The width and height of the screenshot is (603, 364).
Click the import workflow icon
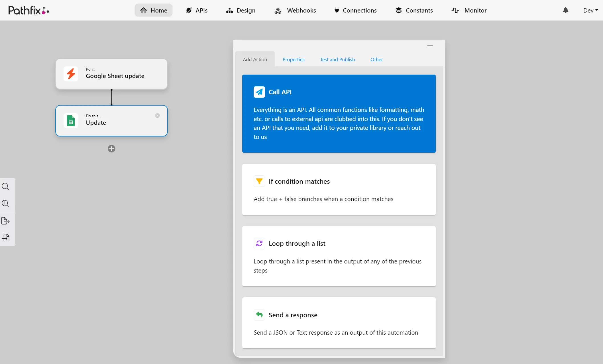[x=6, y=238]
